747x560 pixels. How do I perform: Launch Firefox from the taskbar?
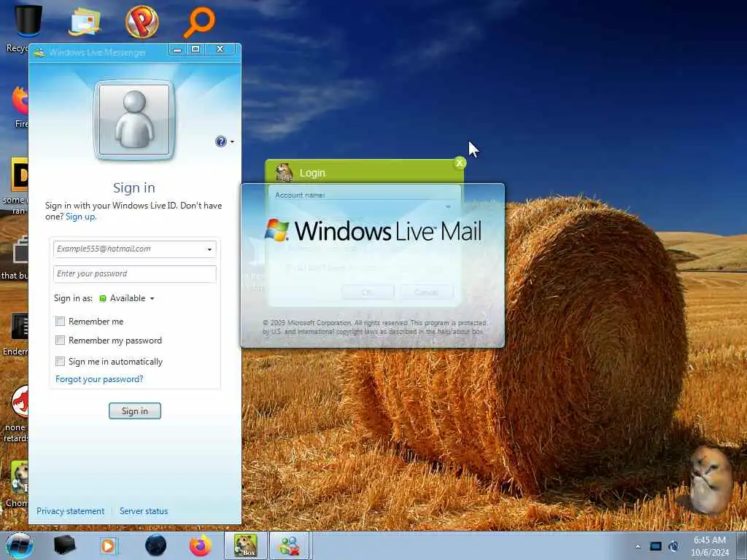200,545
